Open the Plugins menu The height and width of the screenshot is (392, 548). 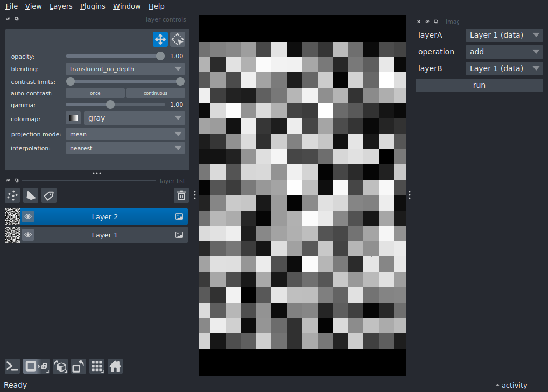tap(93, 6)
